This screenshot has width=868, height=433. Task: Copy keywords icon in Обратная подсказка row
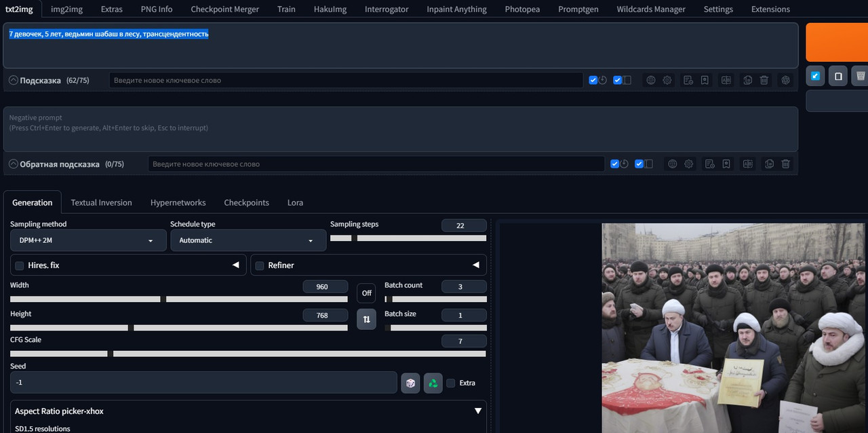click(770, 164)
